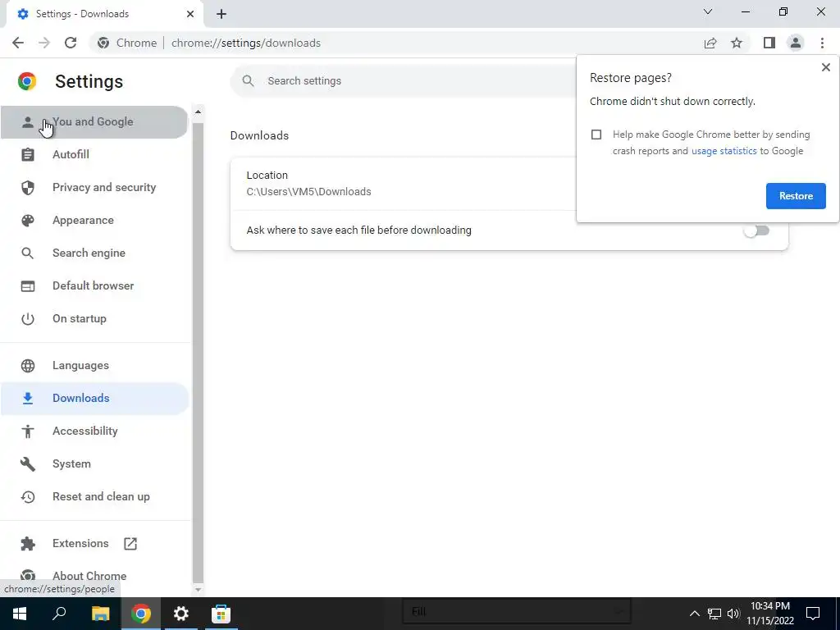The image size is (840, 630).
Task: Open Autofill settings
Action: [94, 155]
